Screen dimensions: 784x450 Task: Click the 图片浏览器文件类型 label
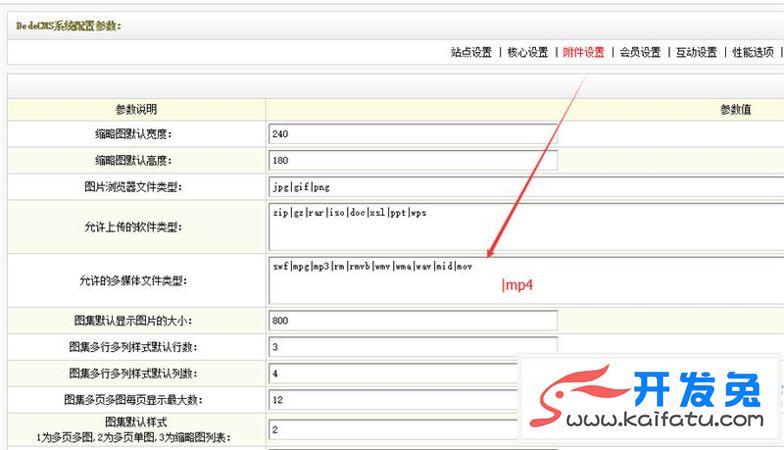pos(134,187)
